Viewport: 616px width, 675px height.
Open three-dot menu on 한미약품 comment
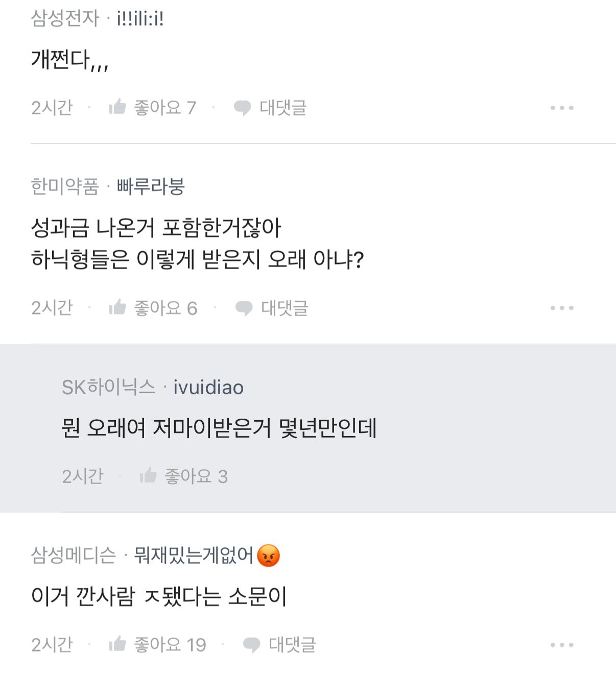pos(562,308)
